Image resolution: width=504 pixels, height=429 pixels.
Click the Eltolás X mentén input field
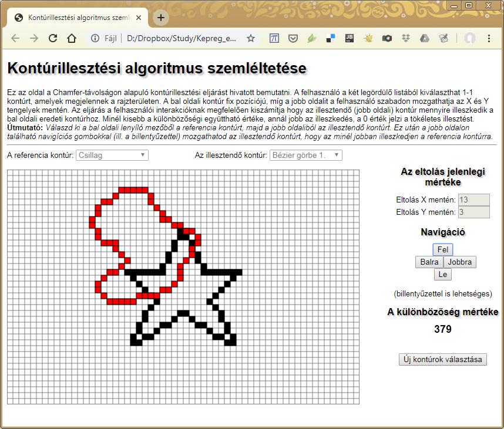click(x=473, y=200)
